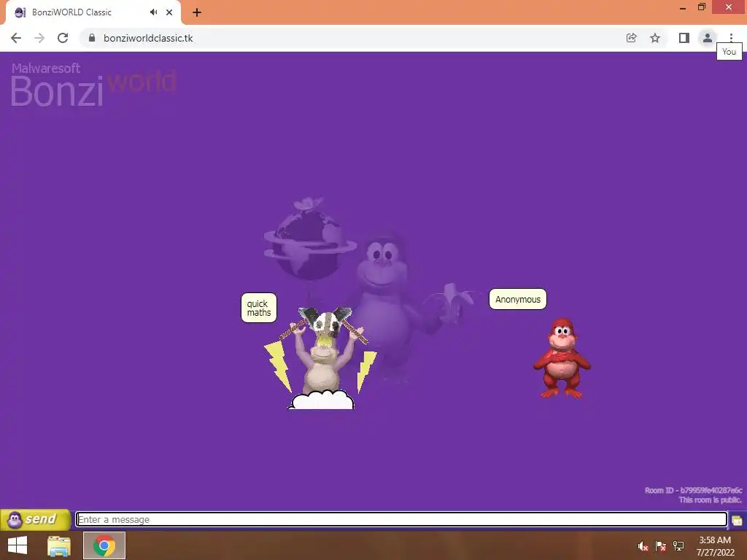Click the network tray icon
The height and width of the screenshot is (560, 747).
(678, 546)
